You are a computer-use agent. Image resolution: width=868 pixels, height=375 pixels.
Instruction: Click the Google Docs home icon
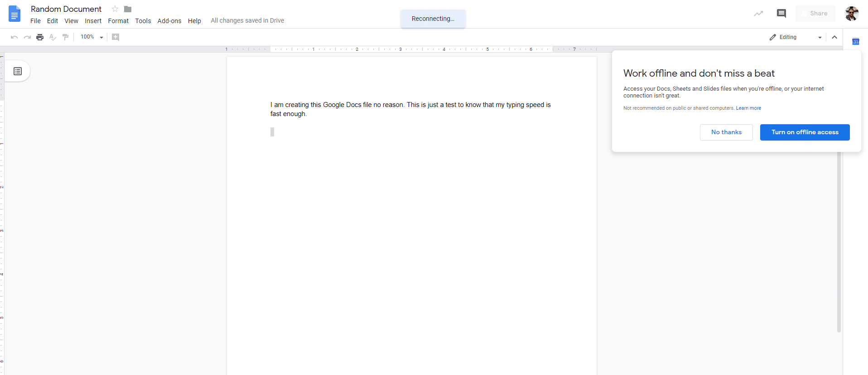tap(14, 14)
